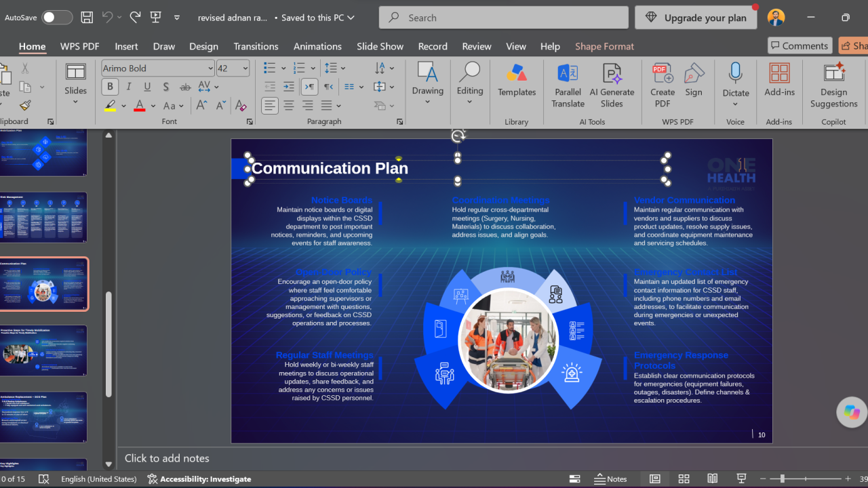Image resolution: width=868 pixels, height=488 pixels.
Task: Apply Strikethrough formatting
Action: coord(185,87)
